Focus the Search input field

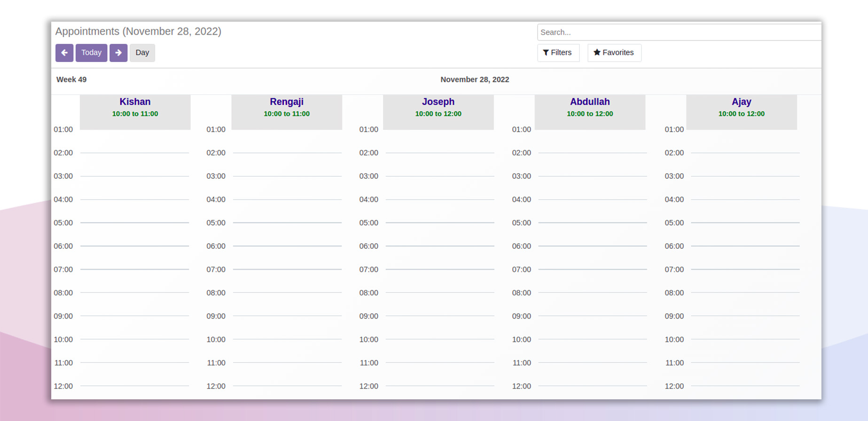tap(679, 32)
